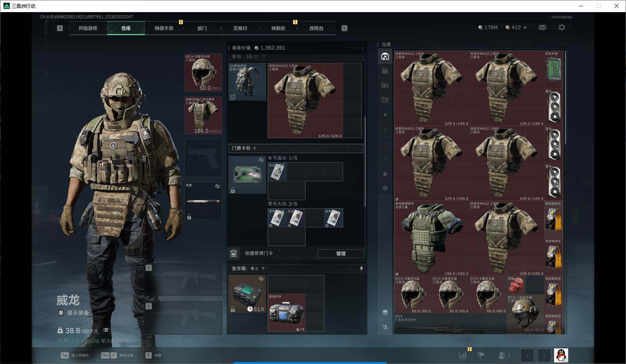Go to the 部门 tab
Screen dimensions: 626x364
coord(202,28)
